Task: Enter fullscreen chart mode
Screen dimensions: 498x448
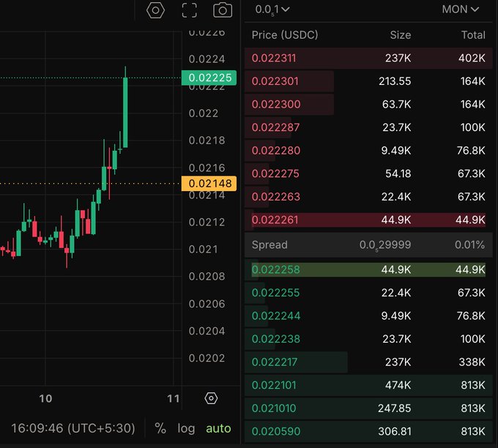Action: click(190, 10)
